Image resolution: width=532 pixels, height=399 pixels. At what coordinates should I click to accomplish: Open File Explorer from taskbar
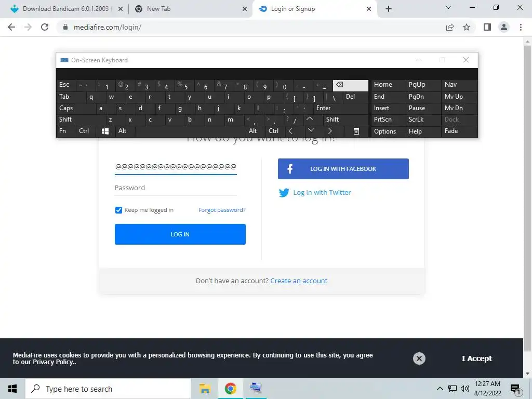pyautogui.click(x=205, y=389)
